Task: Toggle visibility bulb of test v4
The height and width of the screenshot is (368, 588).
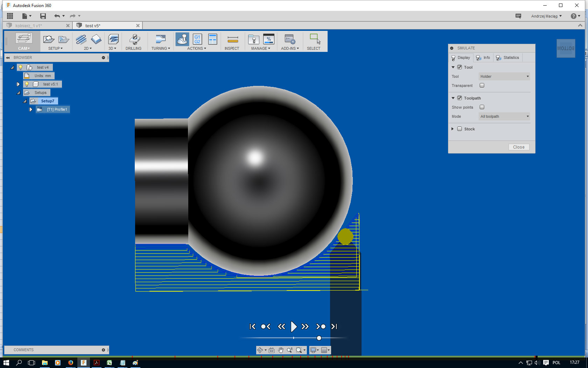Action: pos(21,67)
